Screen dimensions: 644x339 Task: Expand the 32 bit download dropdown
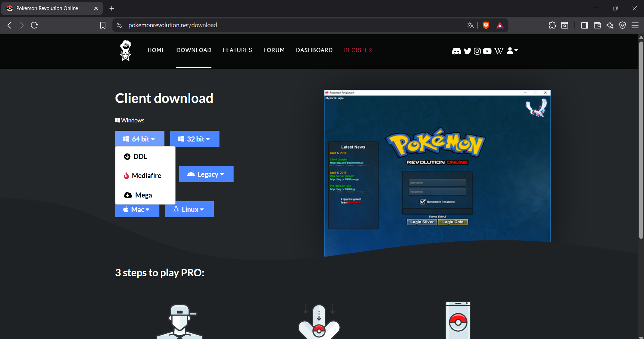[195, 139]
